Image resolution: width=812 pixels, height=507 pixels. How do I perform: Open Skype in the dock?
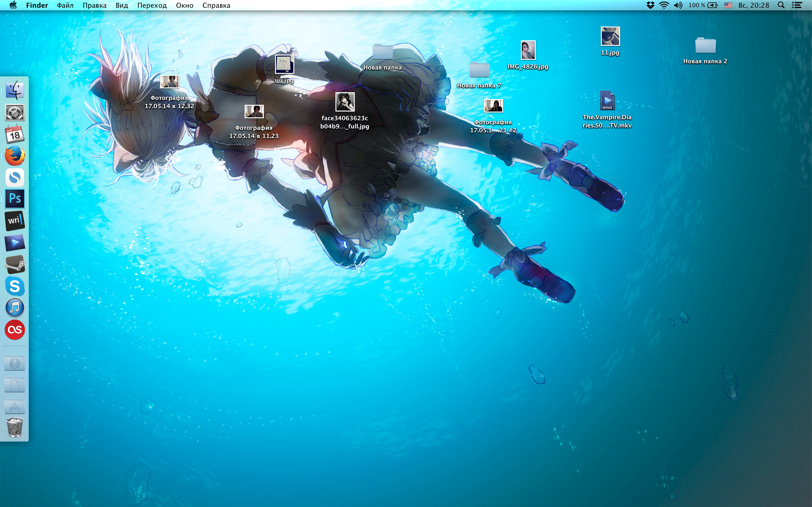point(15,286)
